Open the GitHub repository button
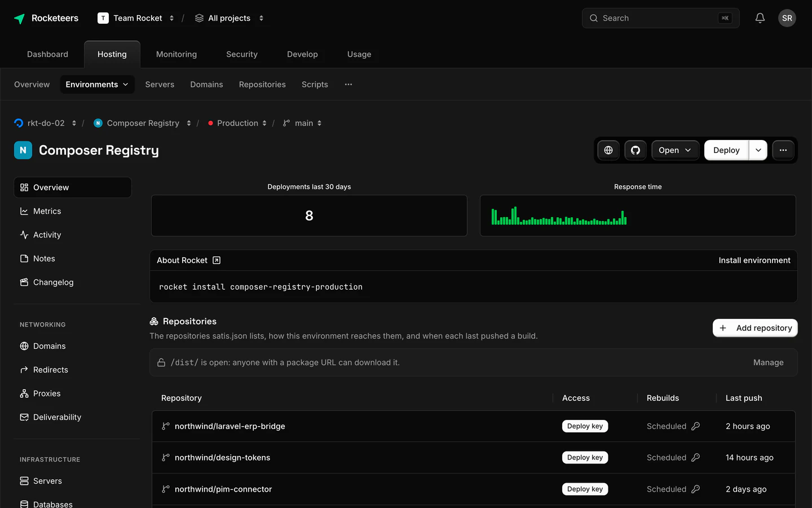The height and width of the screenshot is (508, 812). coord(636,150)
